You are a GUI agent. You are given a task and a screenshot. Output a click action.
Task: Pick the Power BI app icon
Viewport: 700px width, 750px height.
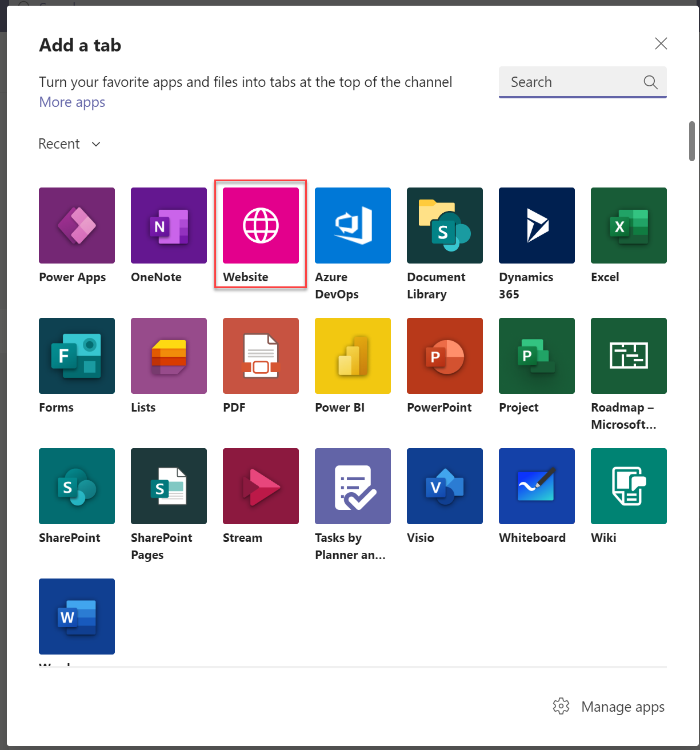pos(353,356)
